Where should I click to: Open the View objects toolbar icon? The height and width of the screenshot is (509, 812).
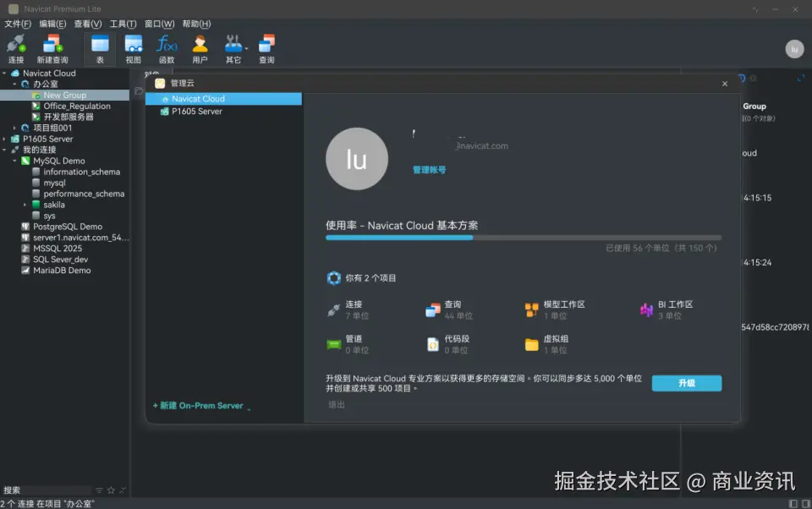(133, 49)
